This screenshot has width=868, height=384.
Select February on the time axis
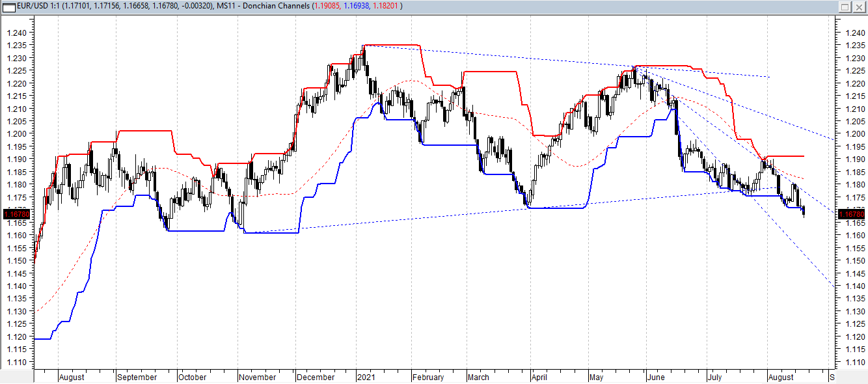429,377
